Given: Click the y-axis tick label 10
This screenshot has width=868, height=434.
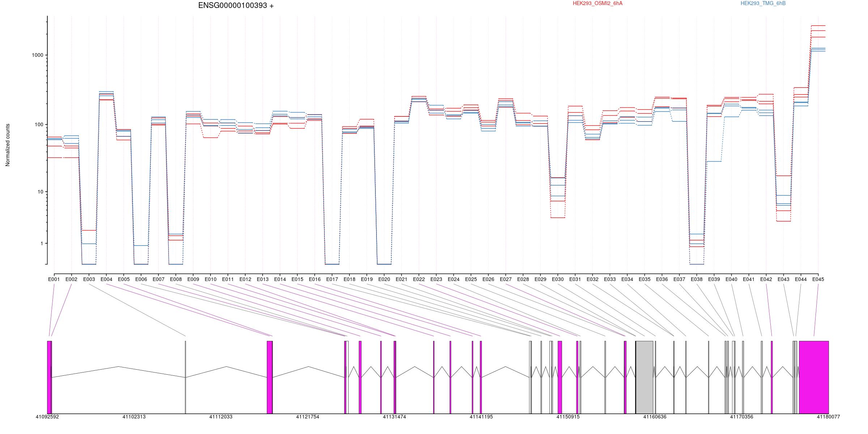Looking at the screenshot, I should pos(40,192).
